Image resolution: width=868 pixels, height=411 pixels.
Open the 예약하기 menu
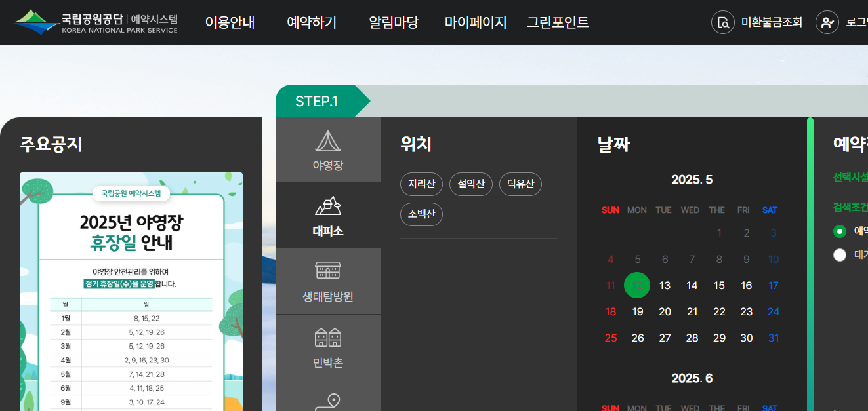311,22
